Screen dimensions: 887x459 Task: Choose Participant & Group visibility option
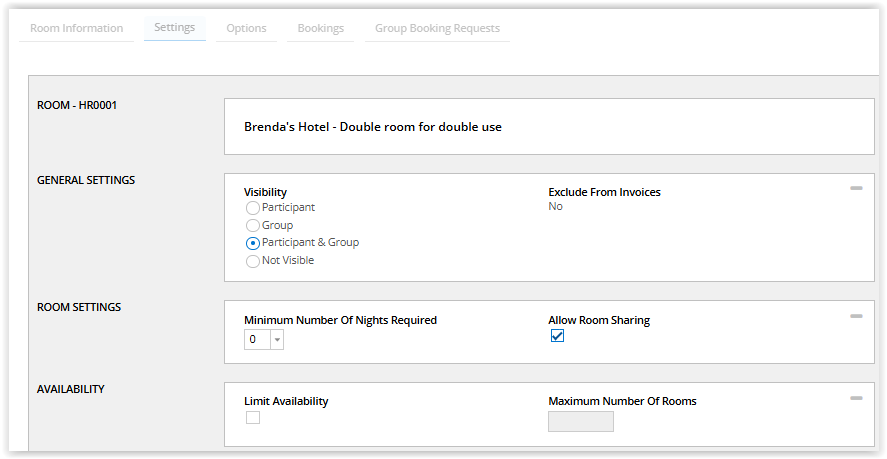pos(253,243)
